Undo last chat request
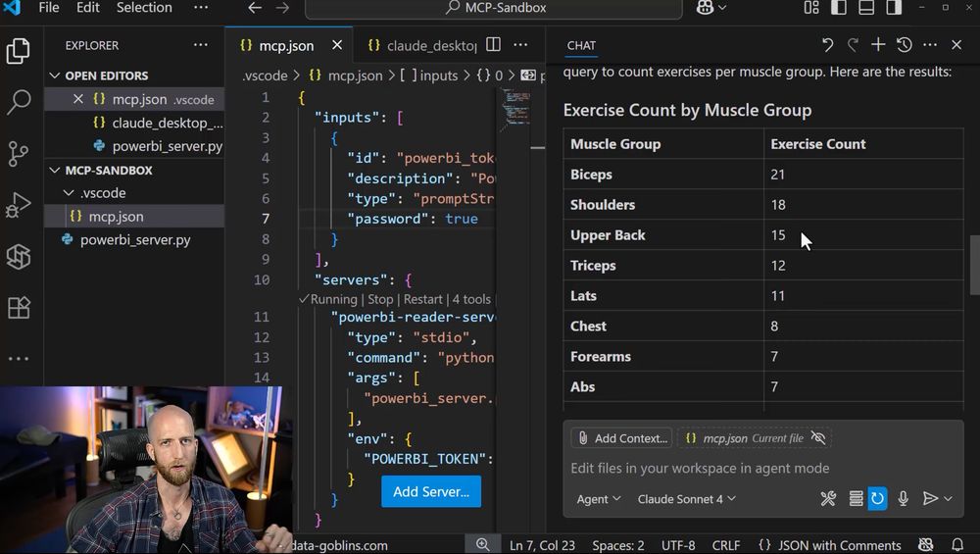Image resolution: width=980 pixels, height=554 pixels. 827,44
